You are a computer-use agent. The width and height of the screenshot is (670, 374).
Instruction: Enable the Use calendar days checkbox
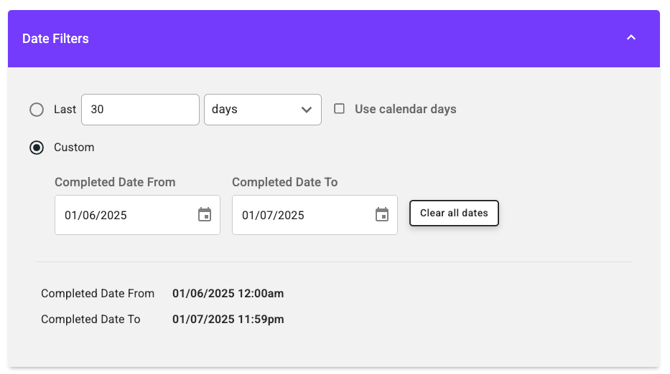tap(339, 109)
